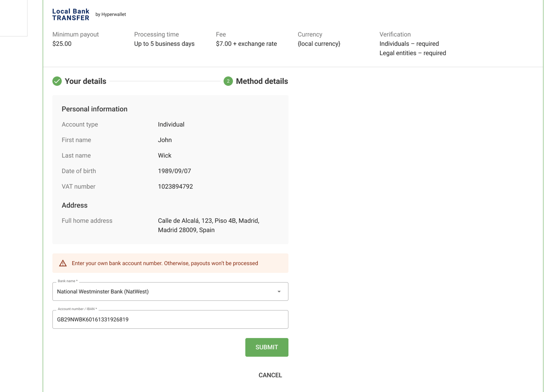Select the Method details step label
559x392 pixels.
[x=262, y=81]
